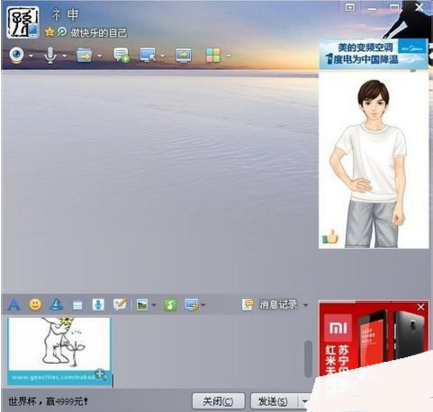
Task: Open magic emoticons with the wizard hat icon
Action: 56,304
